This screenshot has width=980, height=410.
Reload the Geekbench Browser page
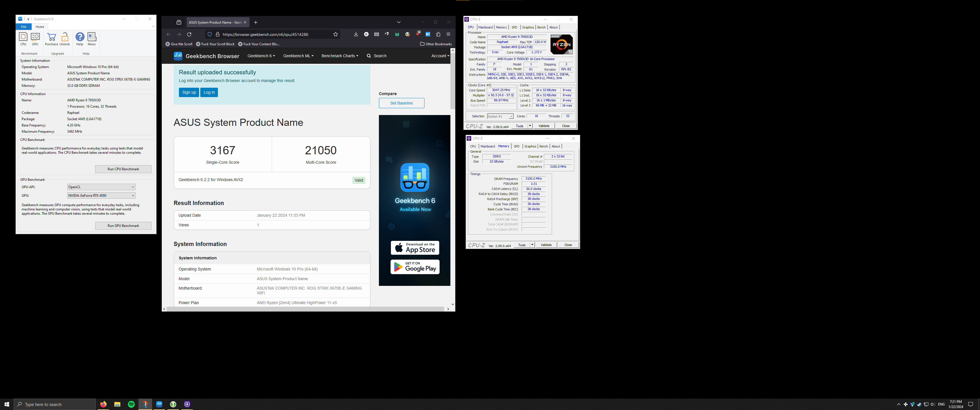click(189, 34)
